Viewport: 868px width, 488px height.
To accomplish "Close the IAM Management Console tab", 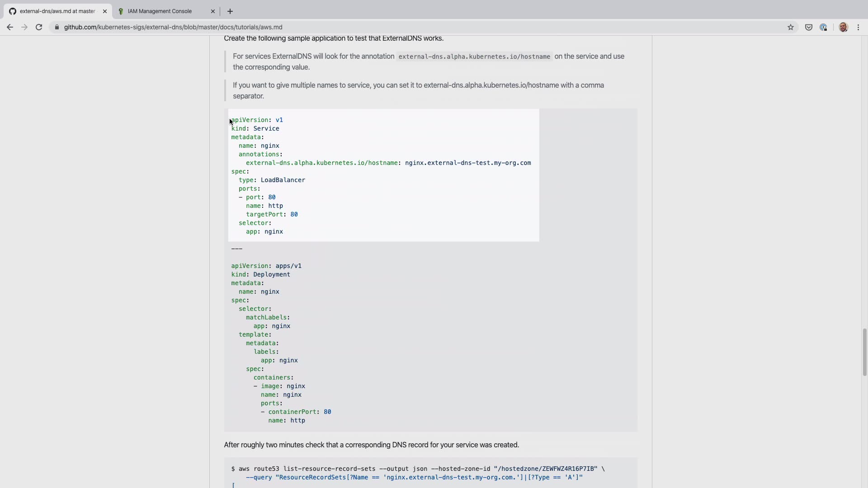I will click(x=213, y=11).
